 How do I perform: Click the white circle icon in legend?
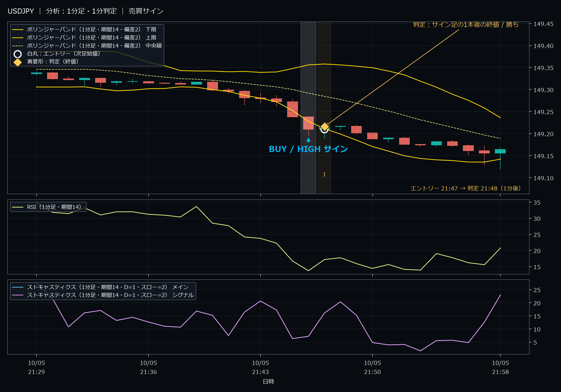pyautogui.click(x=18, y=54)
